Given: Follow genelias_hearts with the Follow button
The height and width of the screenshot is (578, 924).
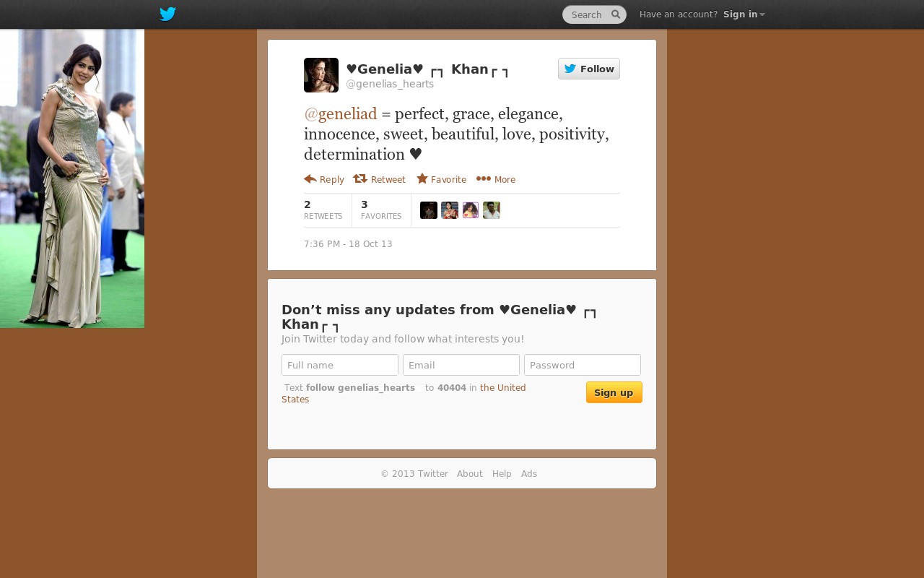Looking at the screenshot, I should tap(589, 69).
